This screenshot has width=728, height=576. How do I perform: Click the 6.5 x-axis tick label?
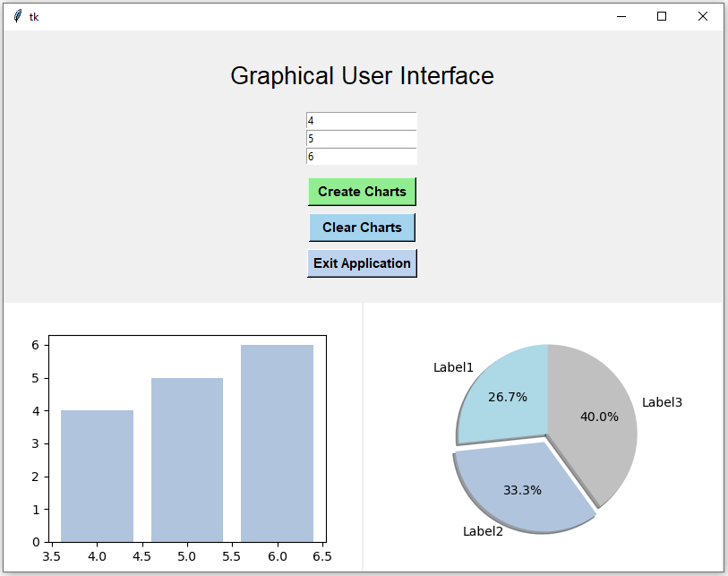pyautogui.click(x=322, y=556)
